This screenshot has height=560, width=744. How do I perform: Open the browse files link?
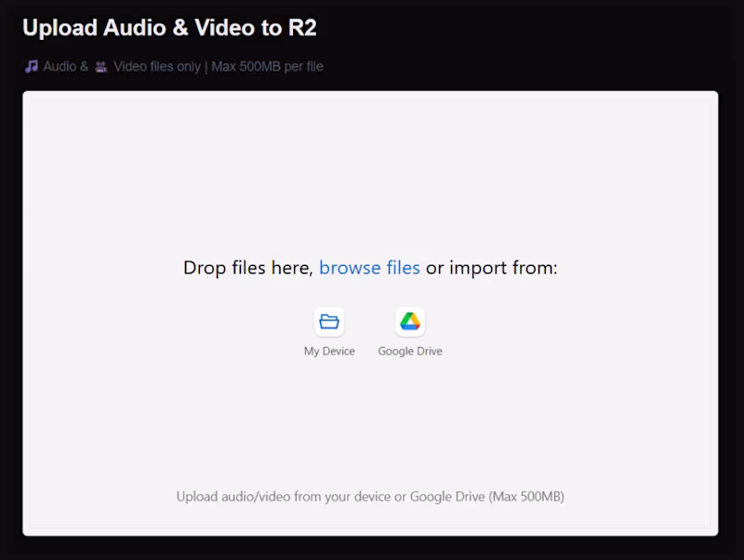coord(369,268)
